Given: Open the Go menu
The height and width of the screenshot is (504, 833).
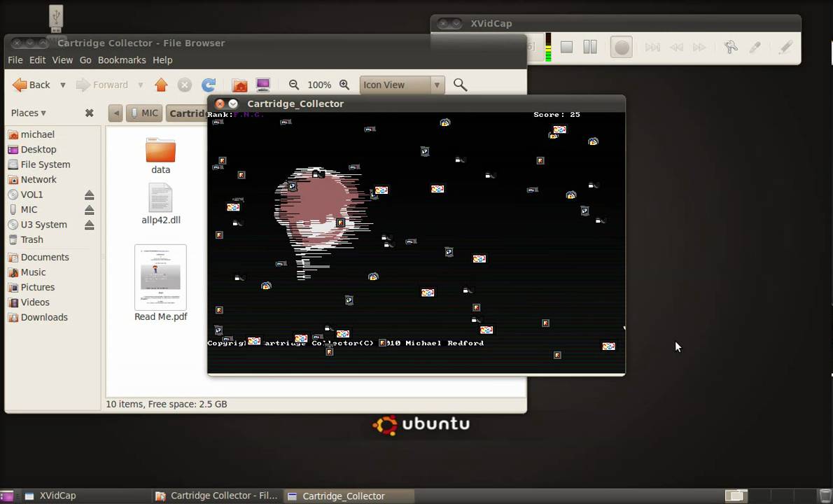Looking at the screenshot, I should pyautogui.click(x=85, y=60).
